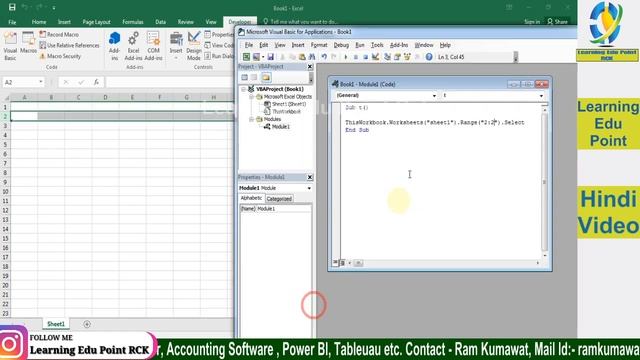This screenshot has width=640, height=360.
Task: Click the Break pause icon
Action: coord(356,57)
